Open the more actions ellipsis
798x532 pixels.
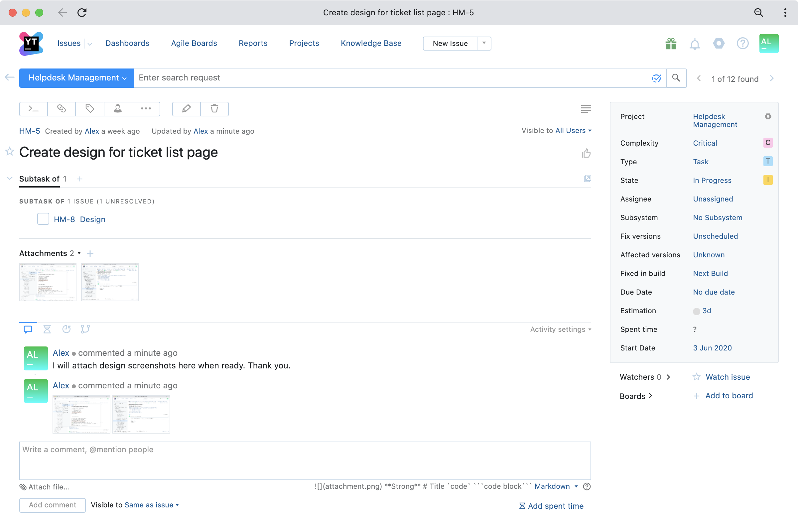coord(146,109)
